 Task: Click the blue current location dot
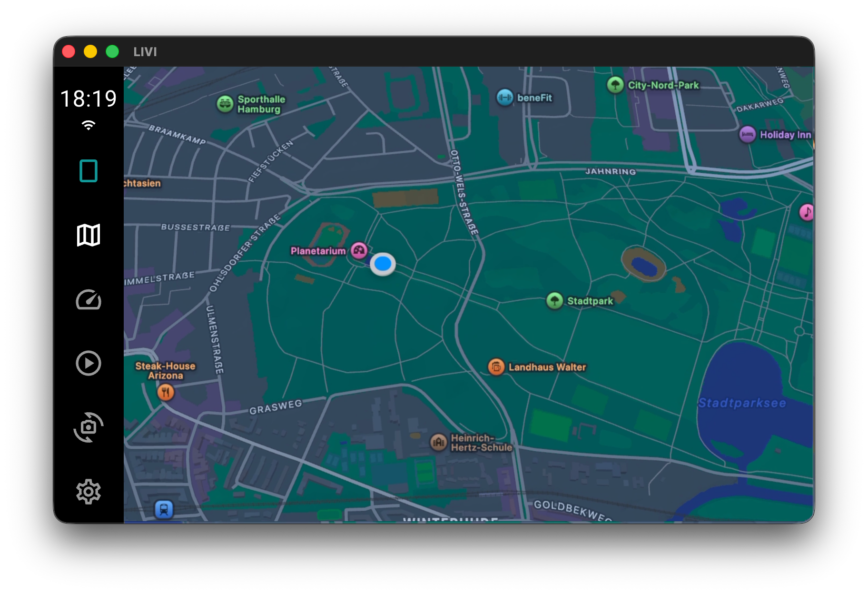[383, 263]
